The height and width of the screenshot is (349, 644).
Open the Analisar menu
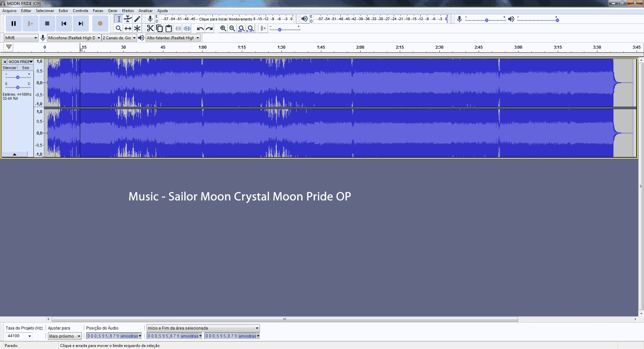pyautogui.click(x=146, y=11)
